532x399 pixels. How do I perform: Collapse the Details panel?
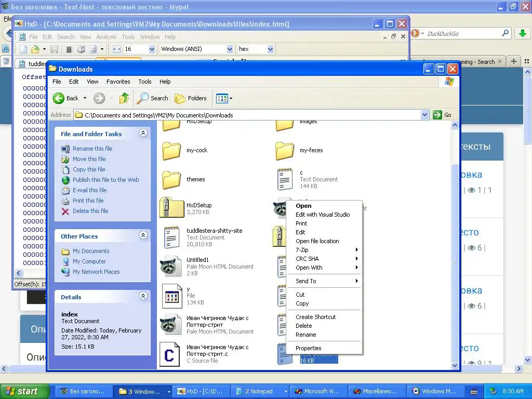143,296
